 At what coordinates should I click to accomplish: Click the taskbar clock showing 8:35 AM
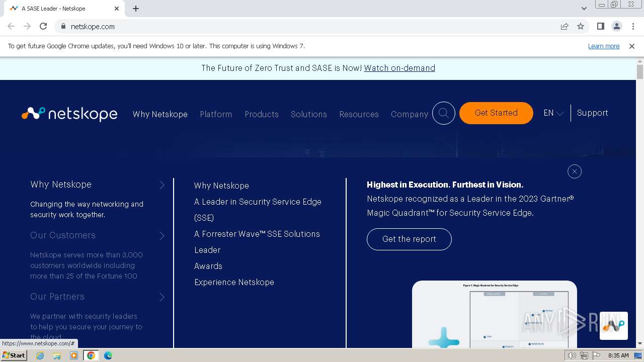click(x=618, y=355)
